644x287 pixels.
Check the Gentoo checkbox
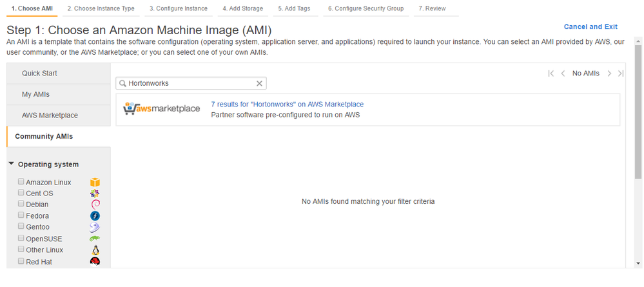click(21, 226)
